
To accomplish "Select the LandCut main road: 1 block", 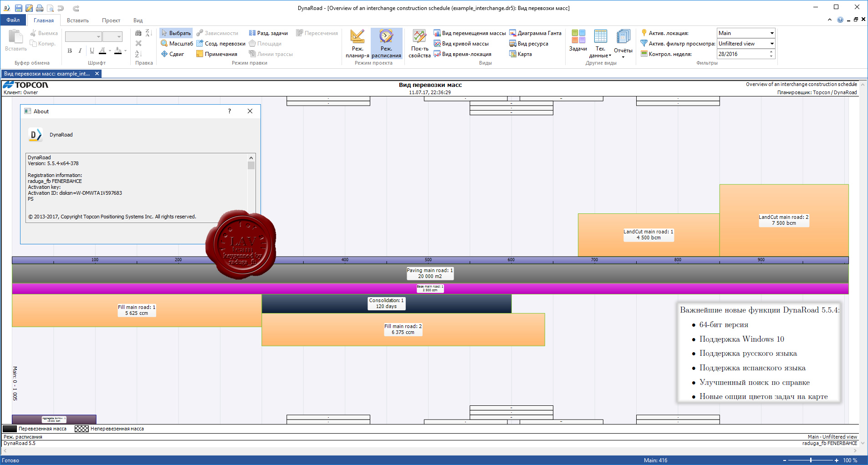I will [648, 235].
